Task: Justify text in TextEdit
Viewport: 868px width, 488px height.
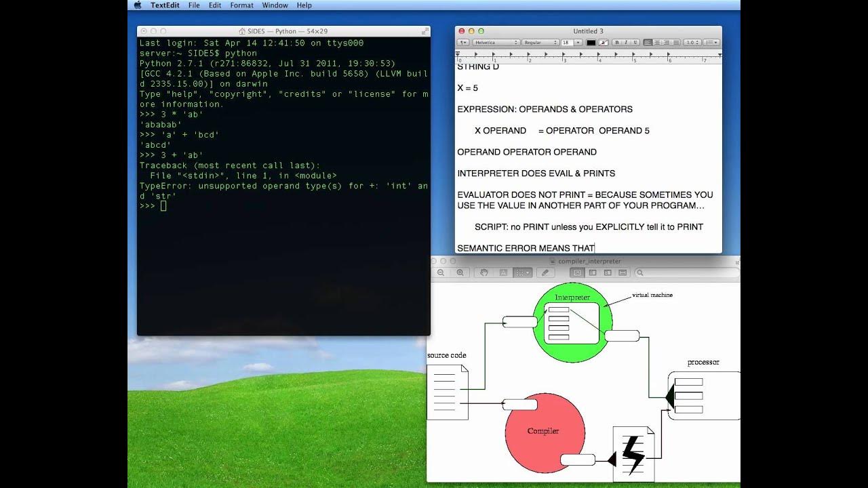Action: coord(676,43)
